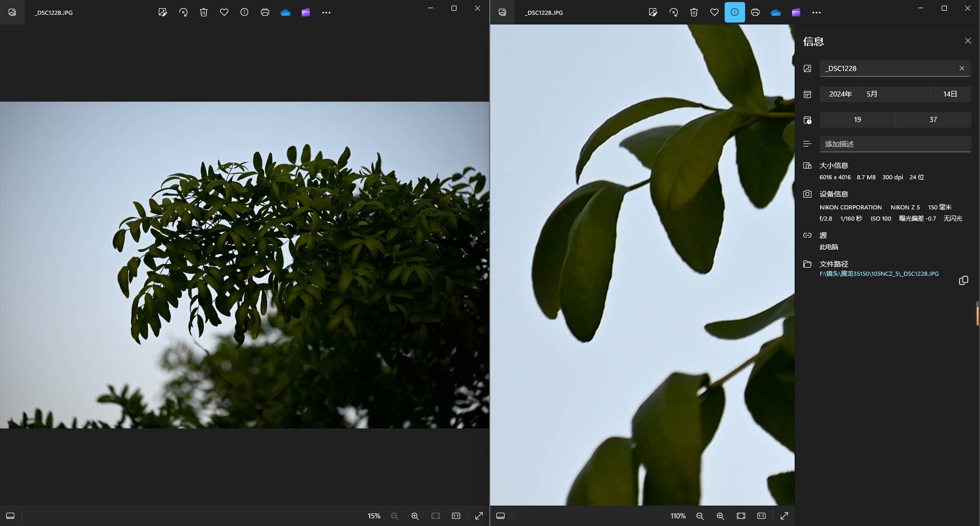This screenshot has width=980, height=526.
Task: Copy the file path in info panel
Action: tap(963, 280)
